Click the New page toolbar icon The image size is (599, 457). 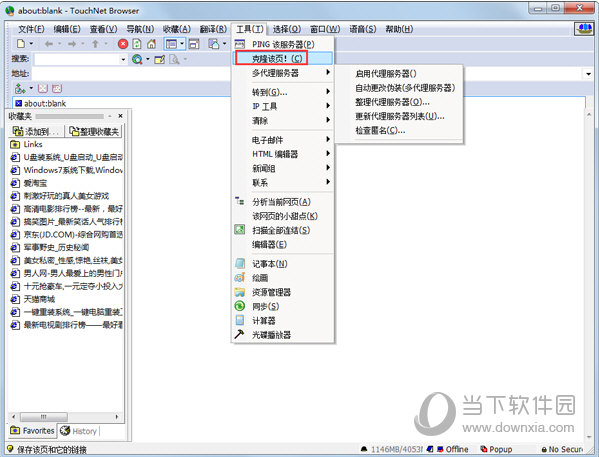coord(21,44)
